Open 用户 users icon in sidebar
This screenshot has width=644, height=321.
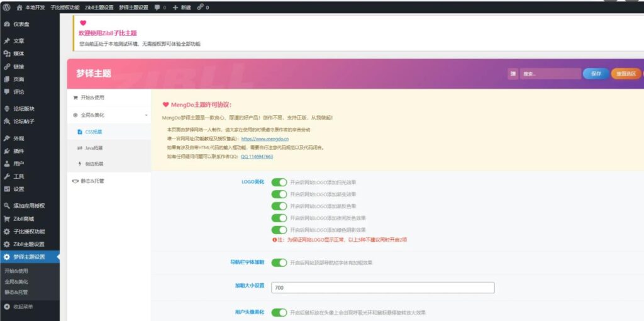pyautogui.click(x=6, y=164)
